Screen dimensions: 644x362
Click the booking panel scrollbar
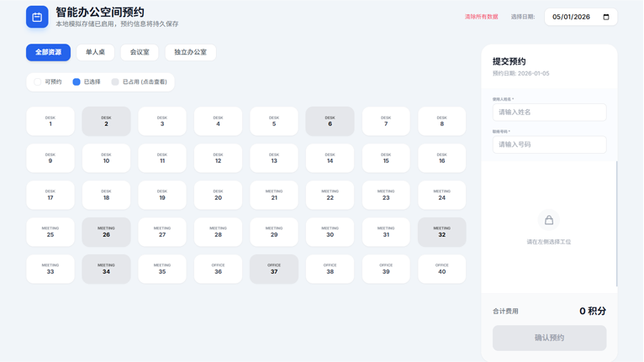(616, 223)
